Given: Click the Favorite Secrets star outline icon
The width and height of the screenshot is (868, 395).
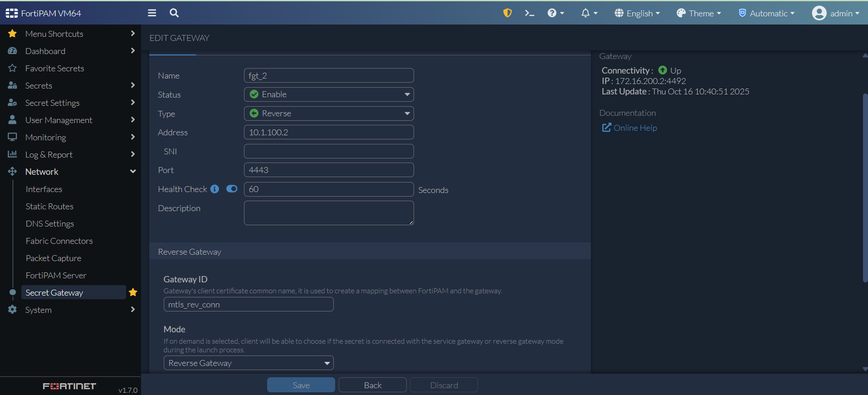Looking at the screenshot, I should [12, 68].
